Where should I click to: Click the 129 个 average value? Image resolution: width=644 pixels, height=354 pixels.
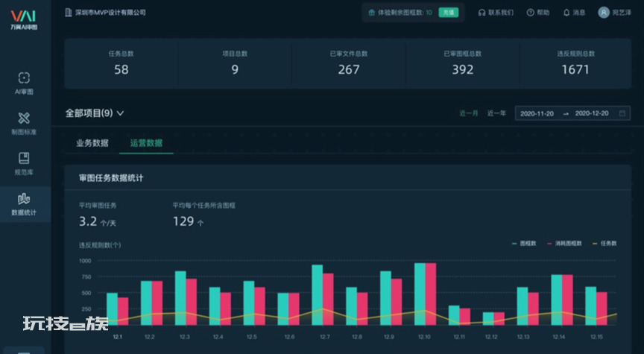click(x=188, y=222)
